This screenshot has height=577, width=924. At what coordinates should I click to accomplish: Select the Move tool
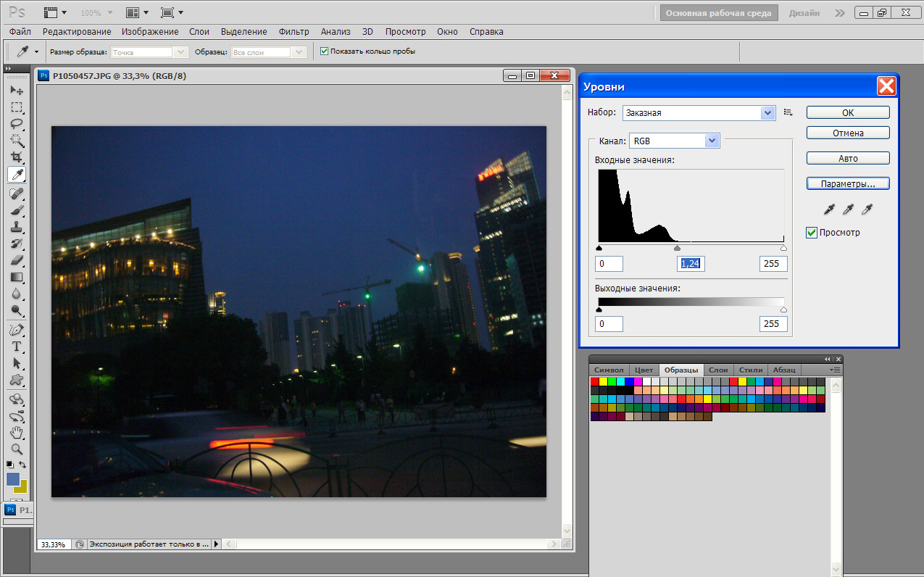(x=17, y=91)
